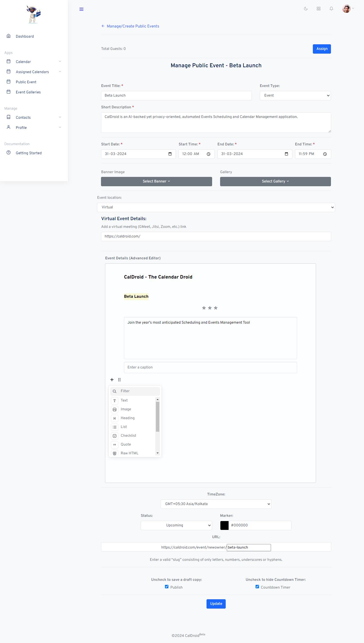The height and width of the screenshot is (643, 364).
Task: Click the CalDroid robot logo
Action: coord(34,14)
